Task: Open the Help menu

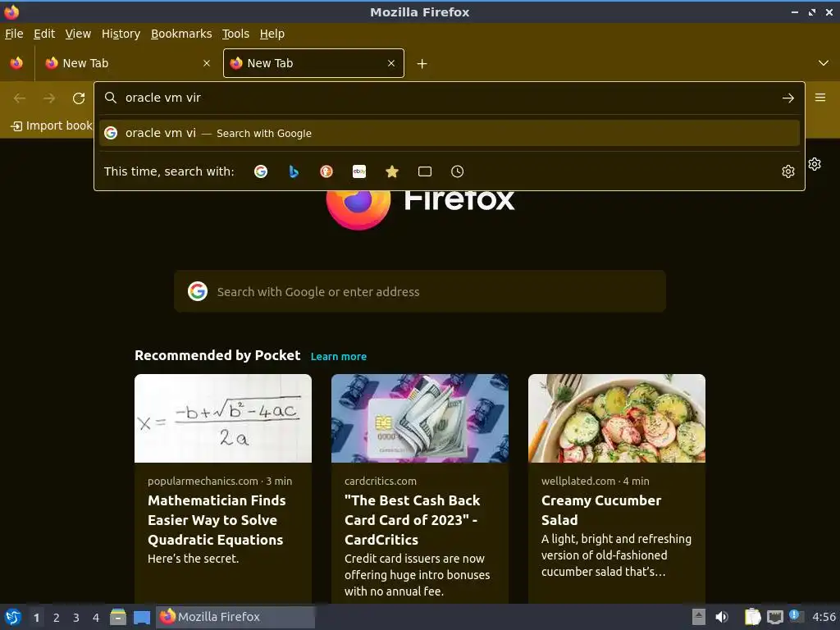Action: (272, 34)
